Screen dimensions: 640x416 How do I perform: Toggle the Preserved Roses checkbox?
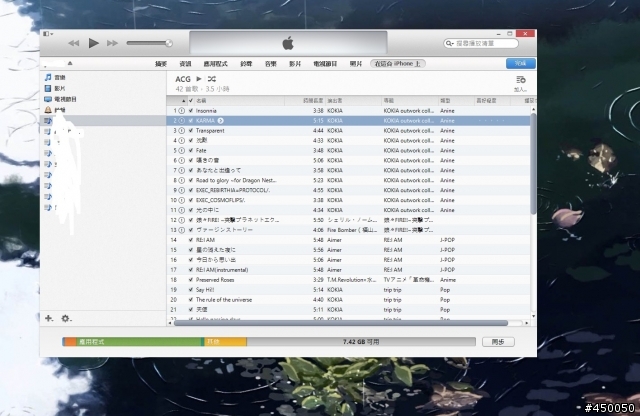[x=191, y=280]
